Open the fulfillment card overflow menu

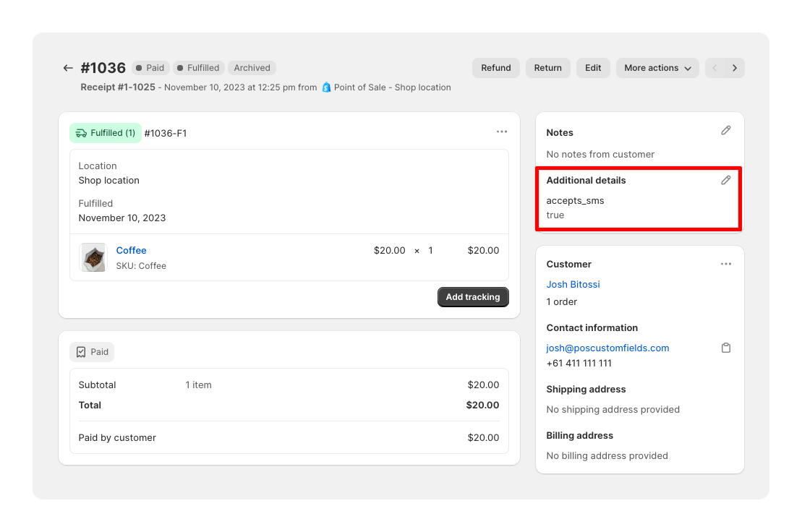coord(502,132)
